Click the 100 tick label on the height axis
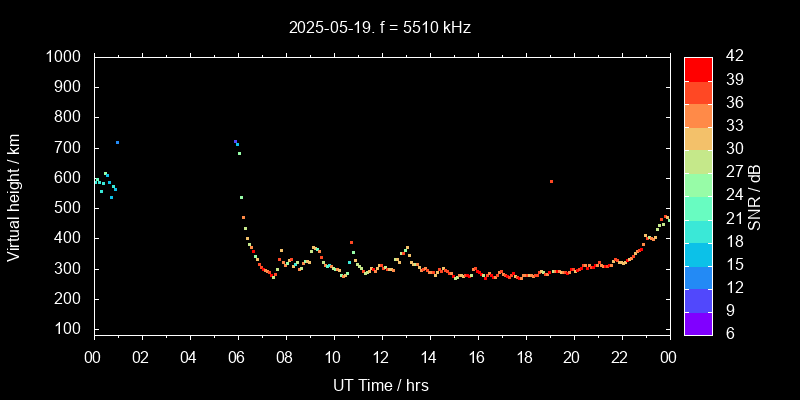The height and width of the screenshot is (400, 800). (70, 330)
